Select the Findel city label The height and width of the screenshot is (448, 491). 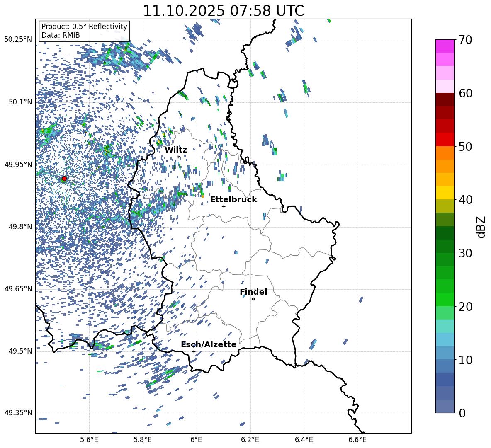[253, 292]
